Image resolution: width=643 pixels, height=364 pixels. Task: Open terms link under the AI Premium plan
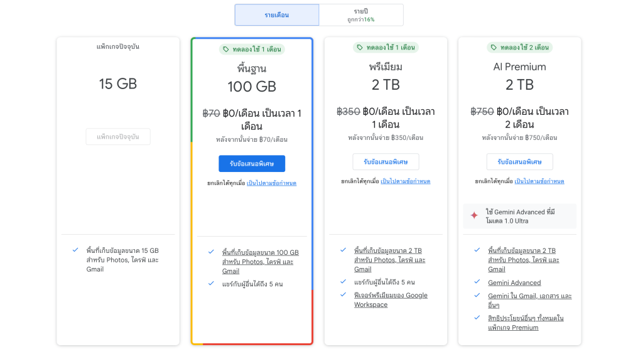click(539, 181)
